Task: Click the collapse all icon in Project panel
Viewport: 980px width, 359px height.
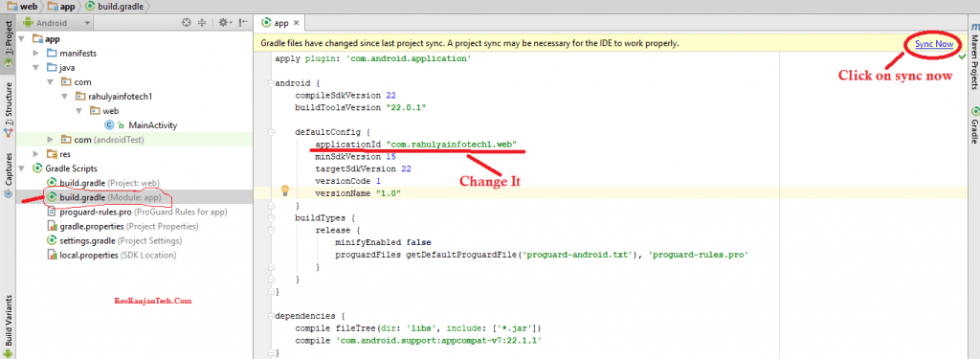Action: [202, 23]
